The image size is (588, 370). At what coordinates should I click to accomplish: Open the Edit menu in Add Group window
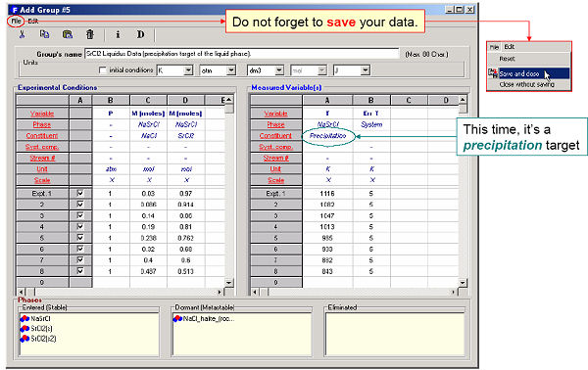(x=33, y=22)
